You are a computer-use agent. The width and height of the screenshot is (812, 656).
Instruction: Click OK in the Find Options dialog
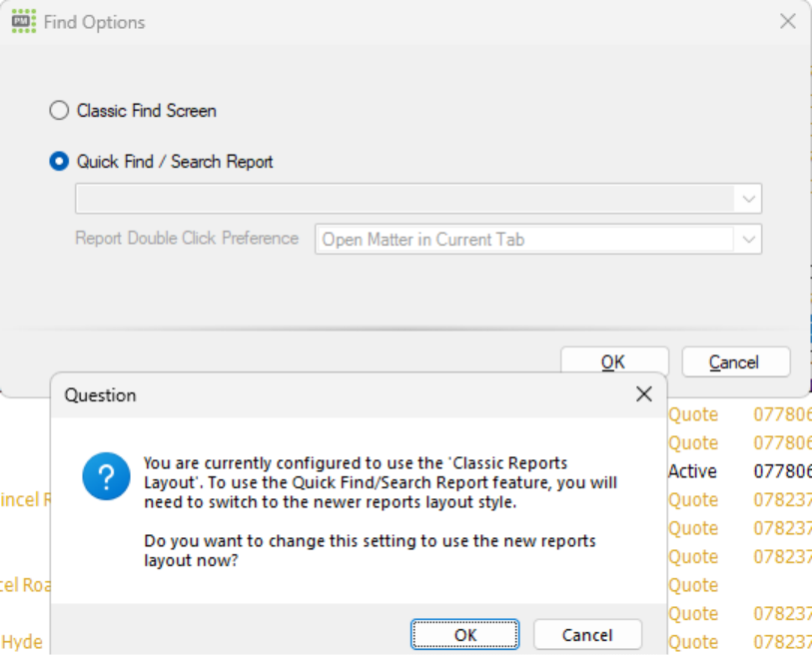point(615,360)
